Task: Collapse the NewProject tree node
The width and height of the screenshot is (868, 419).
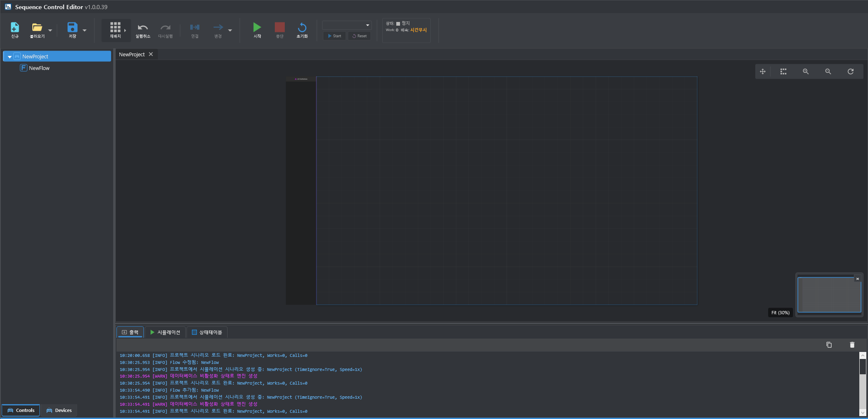Action: tap(10, 57)
